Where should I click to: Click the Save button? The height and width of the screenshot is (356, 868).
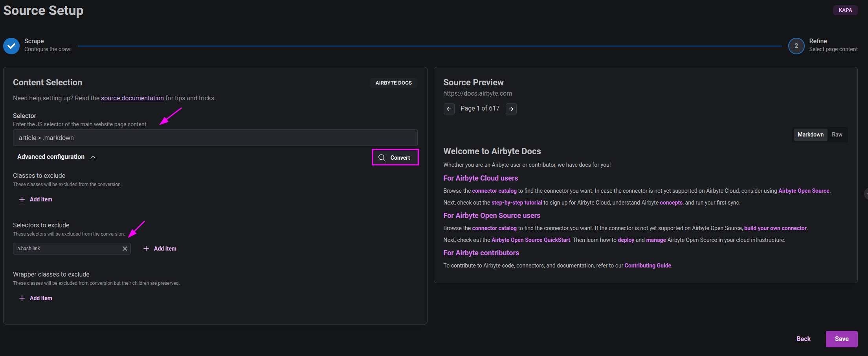tap(842, 339)
